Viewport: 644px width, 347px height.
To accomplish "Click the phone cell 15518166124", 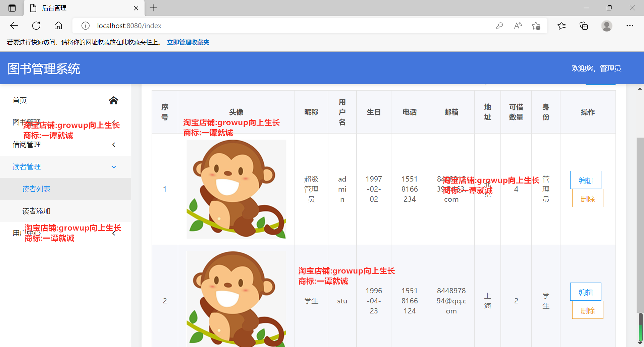I will tap(410, 301).
